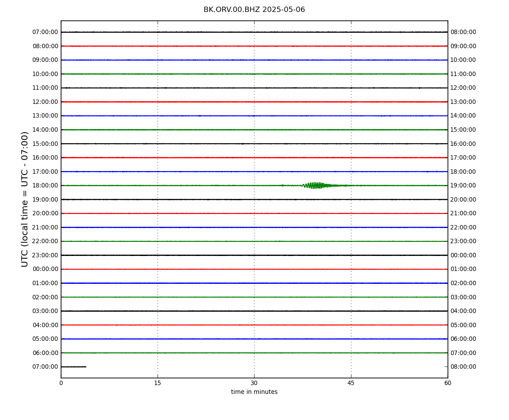
Task: Click the x-axis tick label 60
Action: point(447,383)
